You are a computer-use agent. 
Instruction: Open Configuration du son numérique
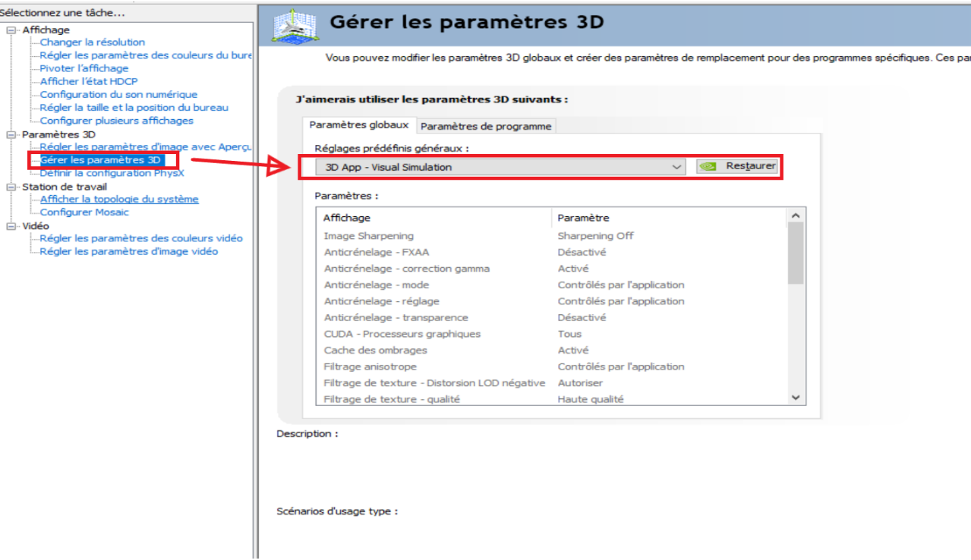click(118, 95)
